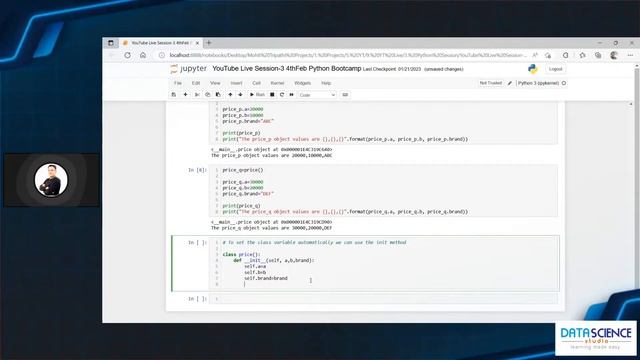This screenshot has height=360, width=640.
Task: Open the View menu in Jupyter
Action: [x=215, y=83]
